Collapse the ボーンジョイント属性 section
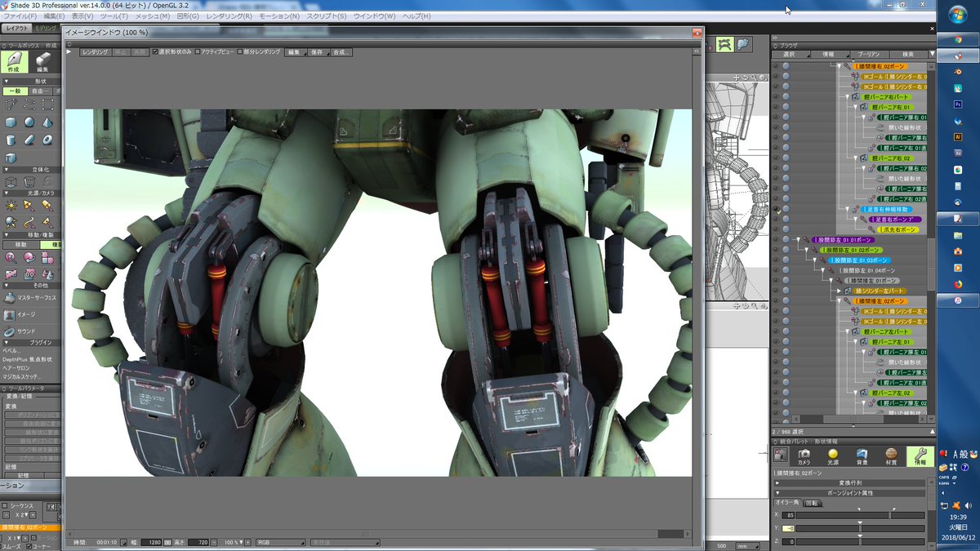Viewport: 980px width, 551px height. [x=777, y=493]
